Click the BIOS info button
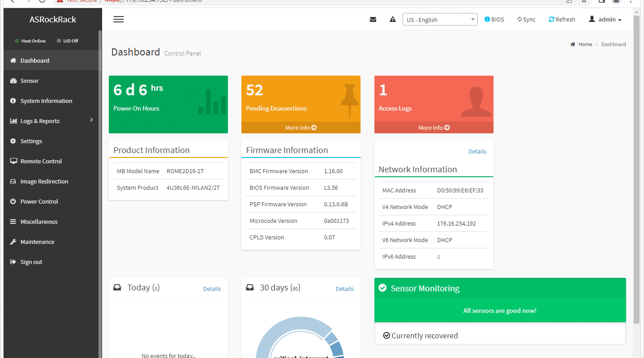The width and height of the screenshot is (644, 358). 494,19
